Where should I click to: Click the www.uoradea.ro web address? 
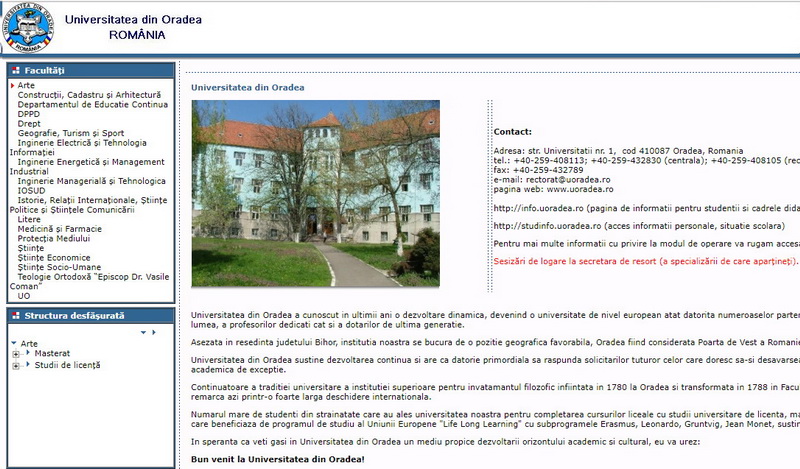coord(580,189)
